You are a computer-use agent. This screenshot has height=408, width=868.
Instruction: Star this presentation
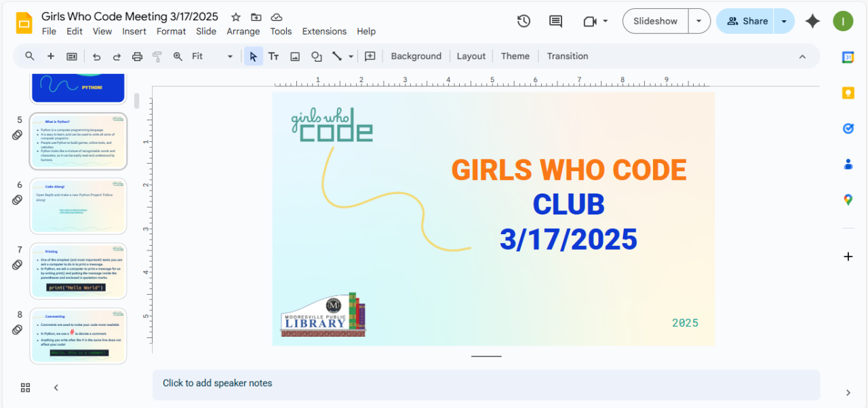pos(235,17)
